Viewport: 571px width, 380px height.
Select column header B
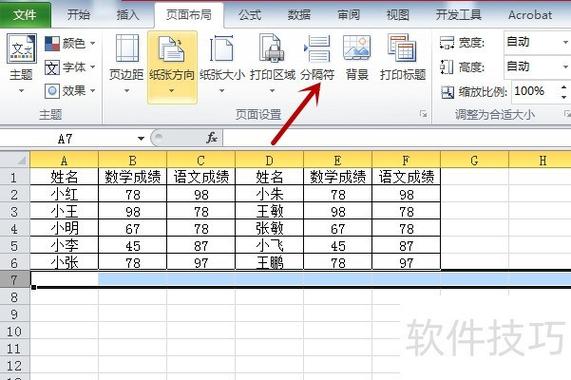(x=133, y=160)
